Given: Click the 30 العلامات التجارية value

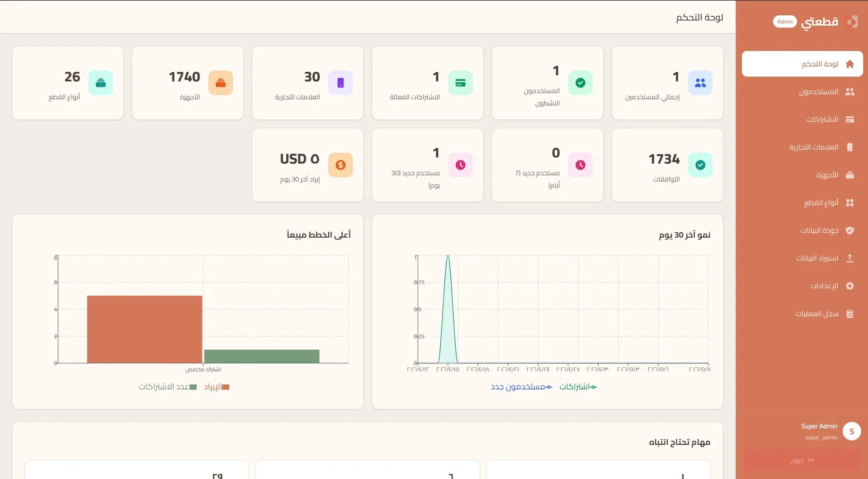Looking at the screenshot, I should [x=312, y=77].
